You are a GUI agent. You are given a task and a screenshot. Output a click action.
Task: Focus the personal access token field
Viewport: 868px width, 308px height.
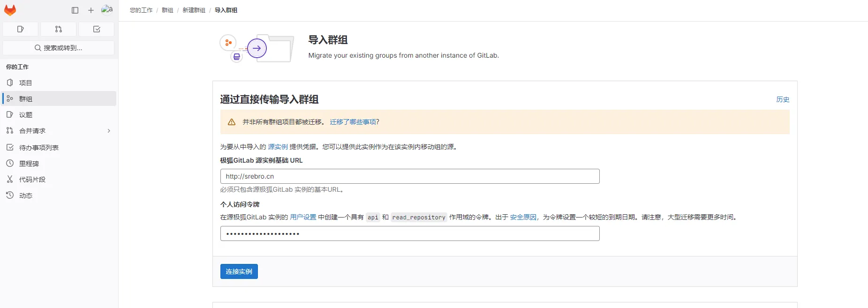click(409, 233)
